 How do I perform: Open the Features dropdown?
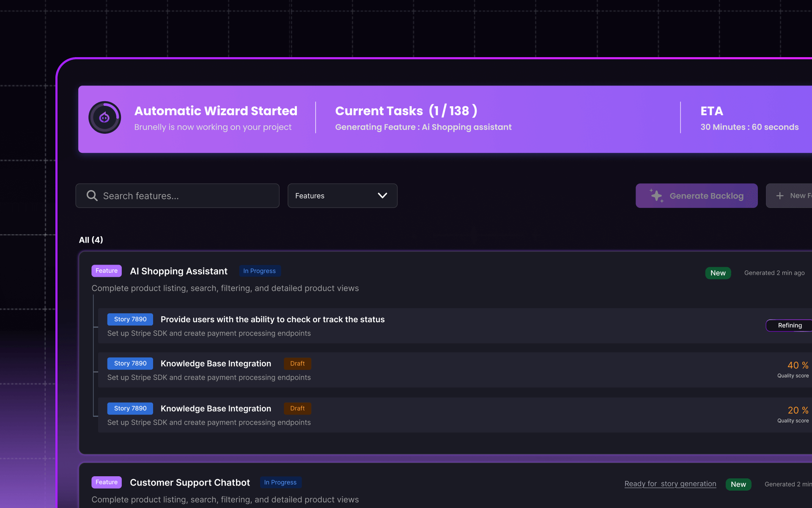tap(342, 196)
